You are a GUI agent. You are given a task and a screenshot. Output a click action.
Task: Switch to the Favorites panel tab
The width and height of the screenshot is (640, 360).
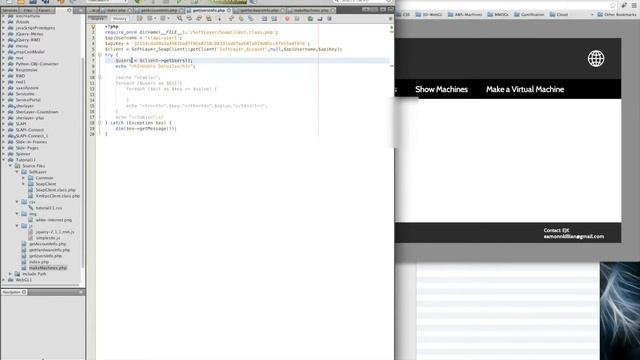coord(45,10)
